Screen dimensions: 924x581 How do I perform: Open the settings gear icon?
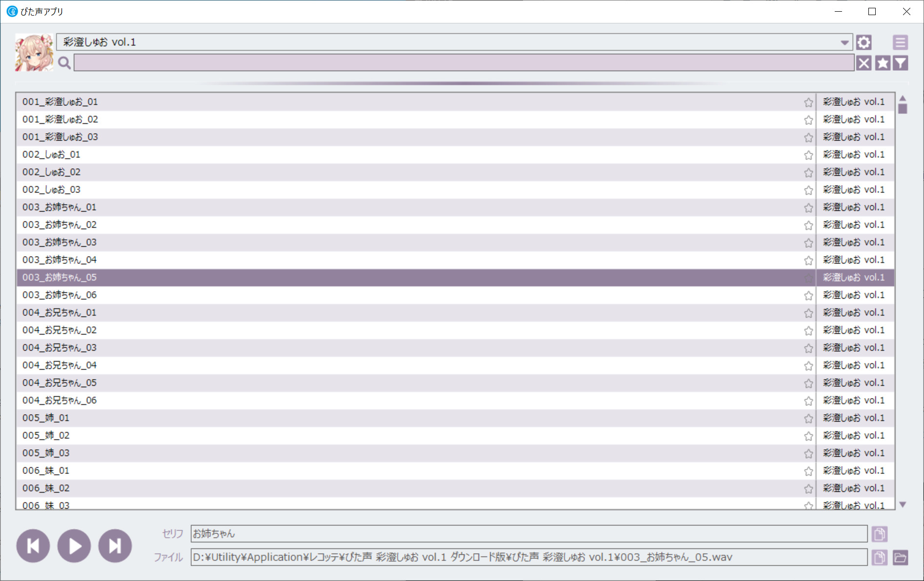(x=864, y=42)
